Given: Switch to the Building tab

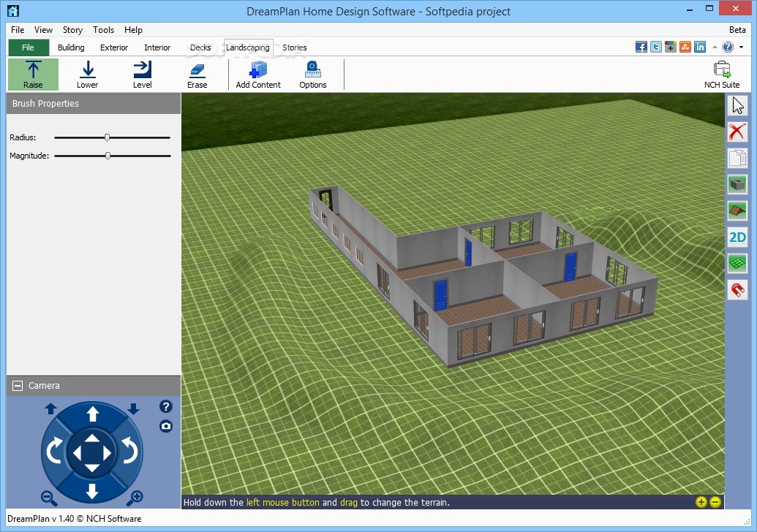Looking at the screenshot, I should tap(71, 47).
